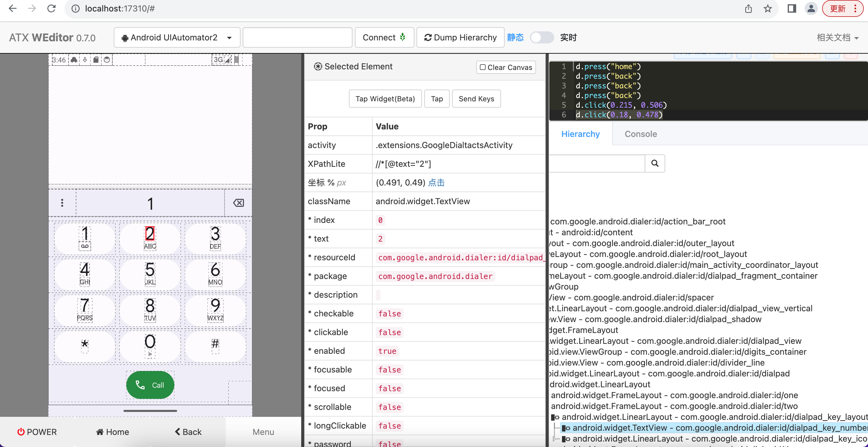Tick the Clear Canvas checkbox
Image resolution: width=868 pixels, height=447 pixels.
pos(483,67)
